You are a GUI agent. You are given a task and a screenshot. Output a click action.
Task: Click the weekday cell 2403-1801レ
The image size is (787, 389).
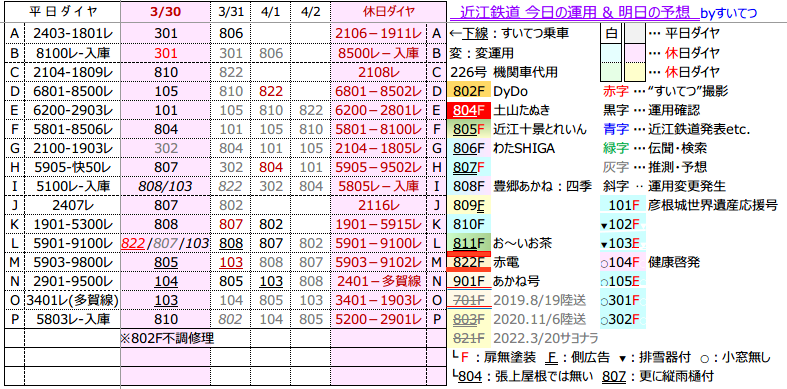[73, 34]
